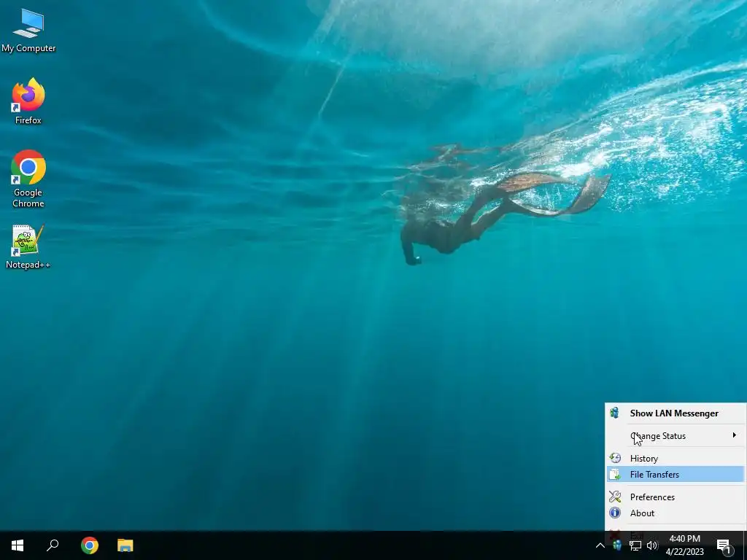Click the LAN Messenger icon beside Show LAN Messenger
The width and height of the screenshot is (747, 560).
coord(614,413)
